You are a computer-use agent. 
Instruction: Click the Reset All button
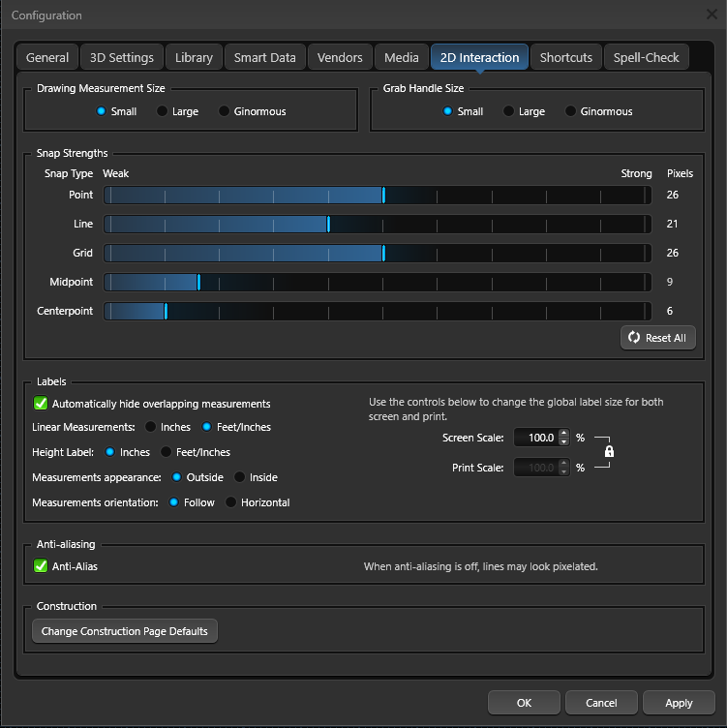pos(658,338)
